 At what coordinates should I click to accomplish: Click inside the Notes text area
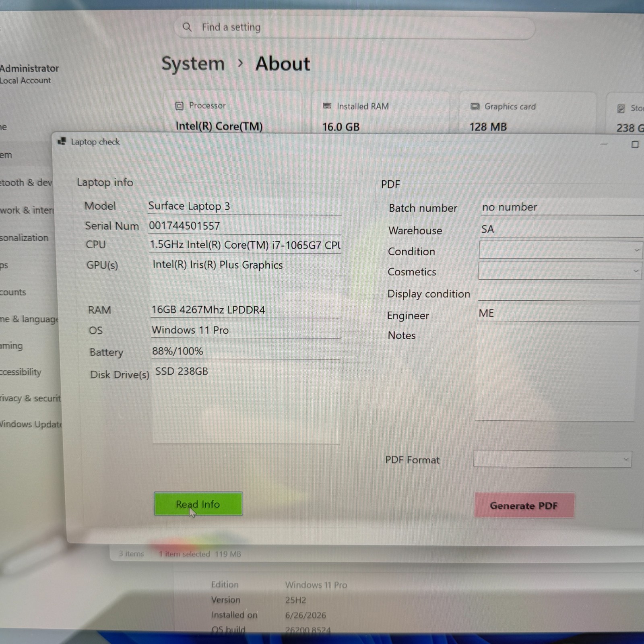point(555,374)
